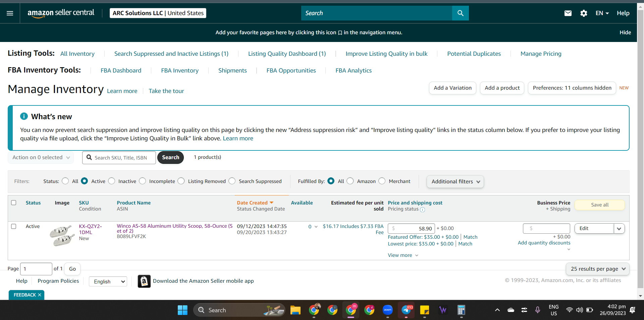The width and height of the screenshot is (644, 320).
Task: Click the Date Created sort arrow
Action: pyautogui.click(x=272, y=203)
